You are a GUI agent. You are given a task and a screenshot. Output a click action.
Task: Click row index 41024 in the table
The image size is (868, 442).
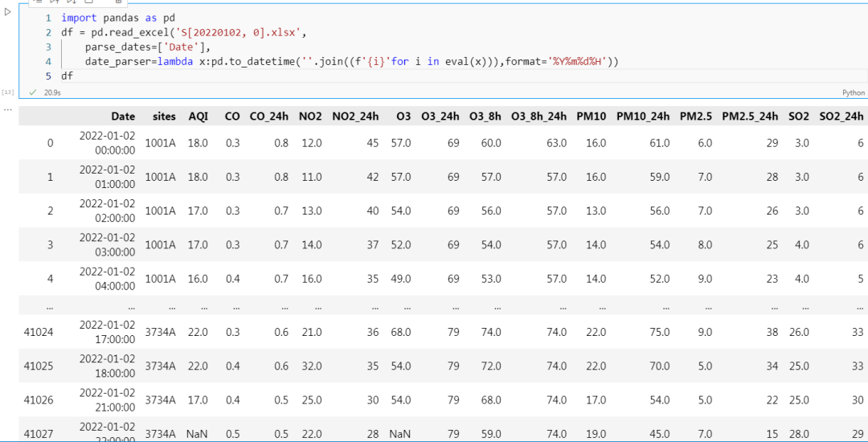pos(38,332)
